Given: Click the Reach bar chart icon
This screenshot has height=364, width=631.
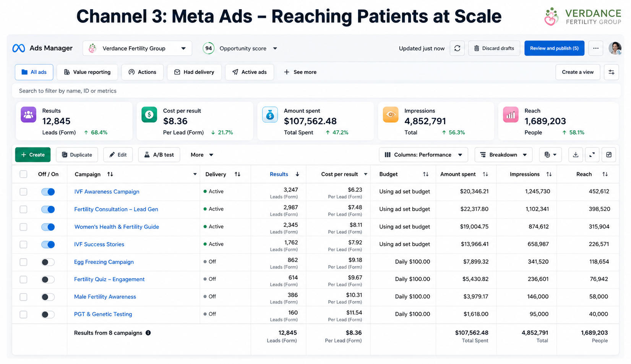Looking at the screenshot, I should pyautogui.click(x=511, y=115).
